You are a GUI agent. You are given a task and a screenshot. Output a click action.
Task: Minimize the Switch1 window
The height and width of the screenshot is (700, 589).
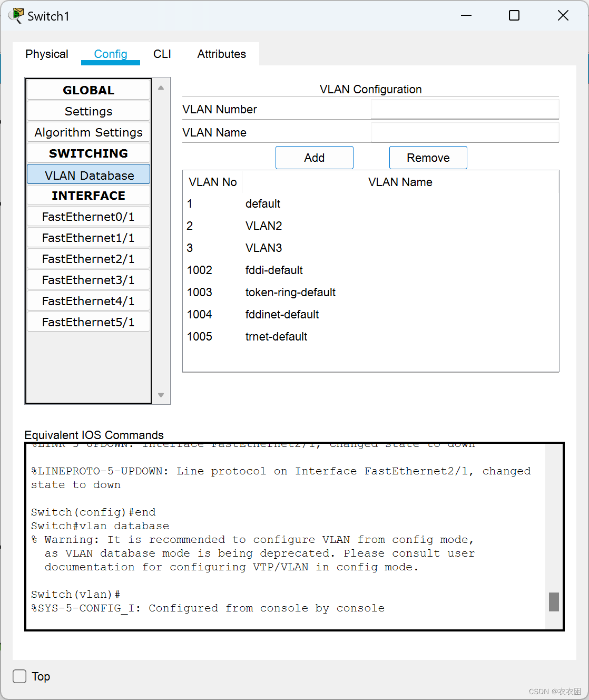click(x=466, y=15)
